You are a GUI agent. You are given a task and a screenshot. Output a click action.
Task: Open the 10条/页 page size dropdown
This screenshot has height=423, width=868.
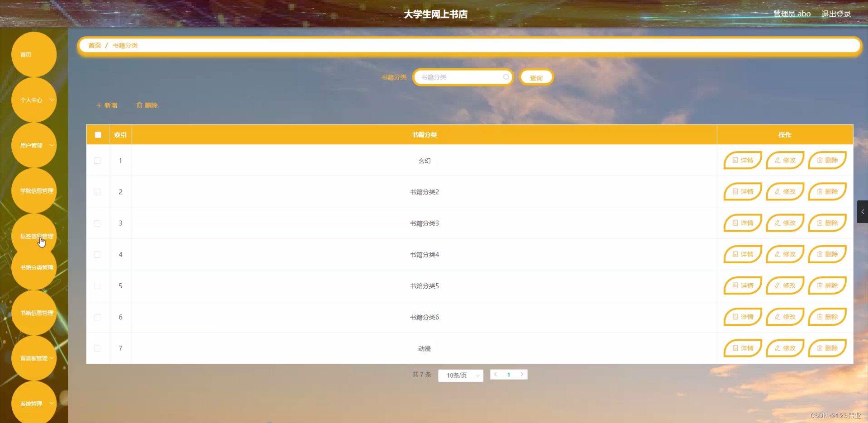coord(460,375)
